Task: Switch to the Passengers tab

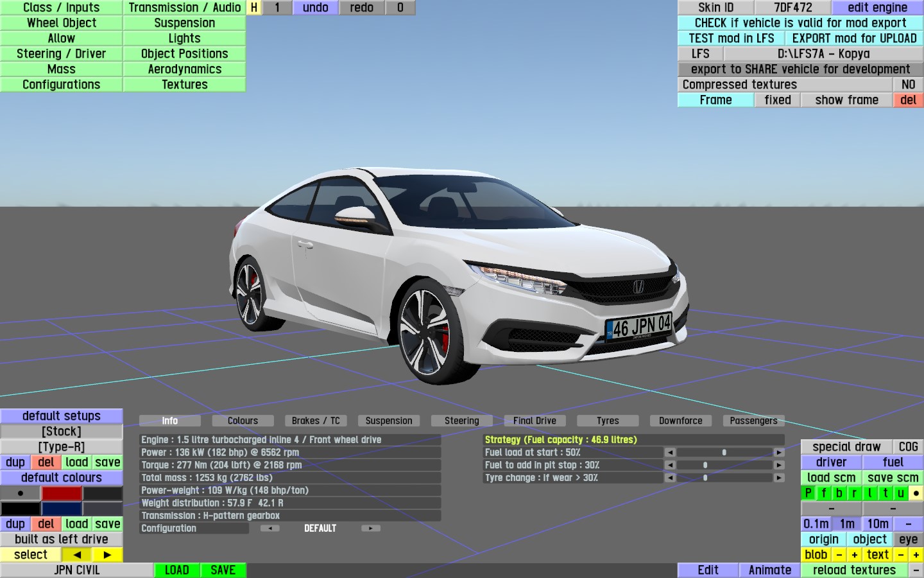Action: coord(753,421)
